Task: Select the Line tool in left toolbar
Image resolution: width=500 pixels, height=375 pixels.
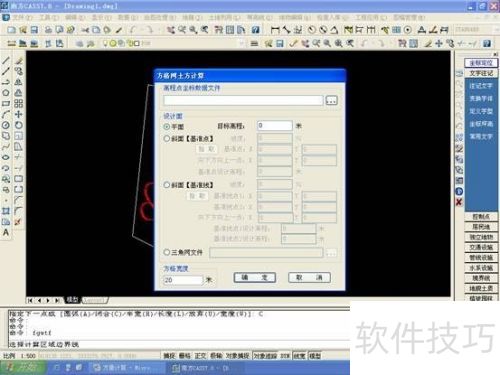Action: coord(6,61)
